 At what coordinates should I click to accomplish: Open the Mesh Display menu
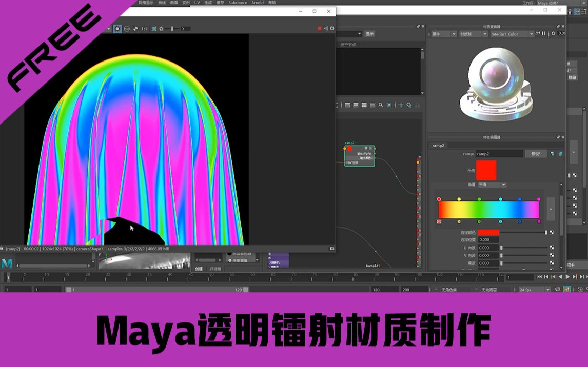coord(146,3)
